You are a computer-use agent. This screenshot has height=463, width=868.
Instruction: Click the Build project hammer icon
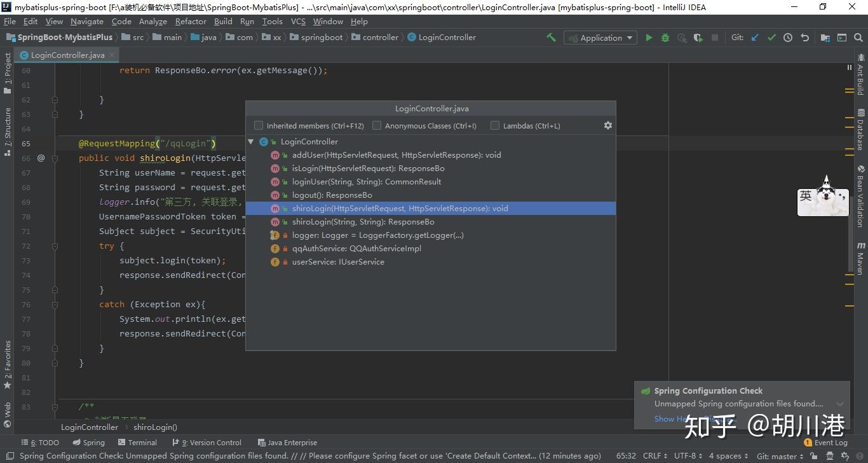coord(551,38)
